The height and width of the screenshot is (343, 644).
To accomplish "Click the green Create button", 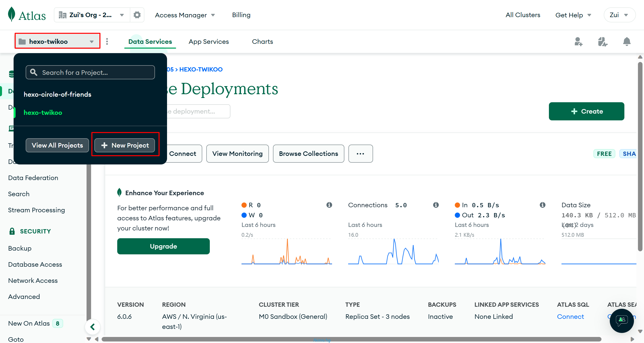I will (x=586, y=111).
